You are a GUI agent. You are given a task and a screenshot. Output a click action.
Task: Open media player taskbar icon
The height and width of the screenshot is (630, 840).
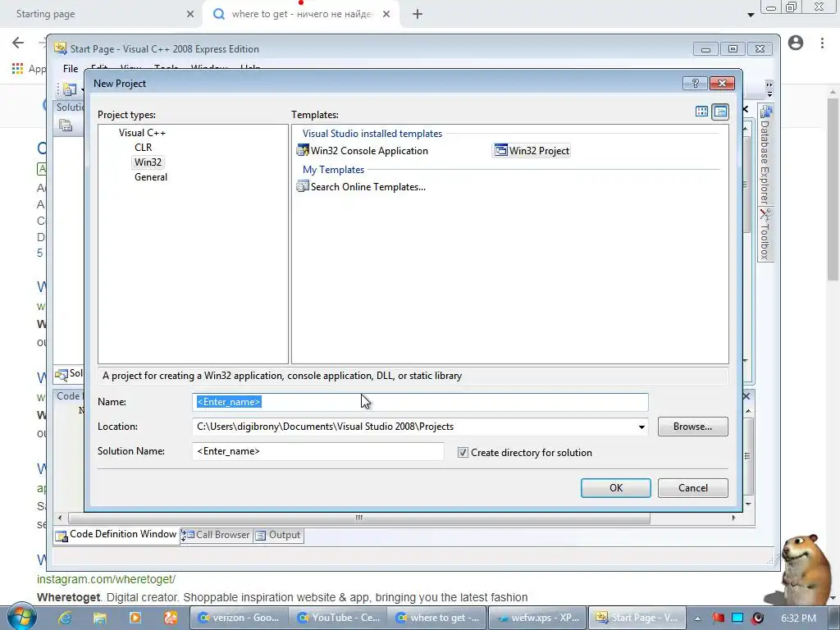tap(135, 618)
